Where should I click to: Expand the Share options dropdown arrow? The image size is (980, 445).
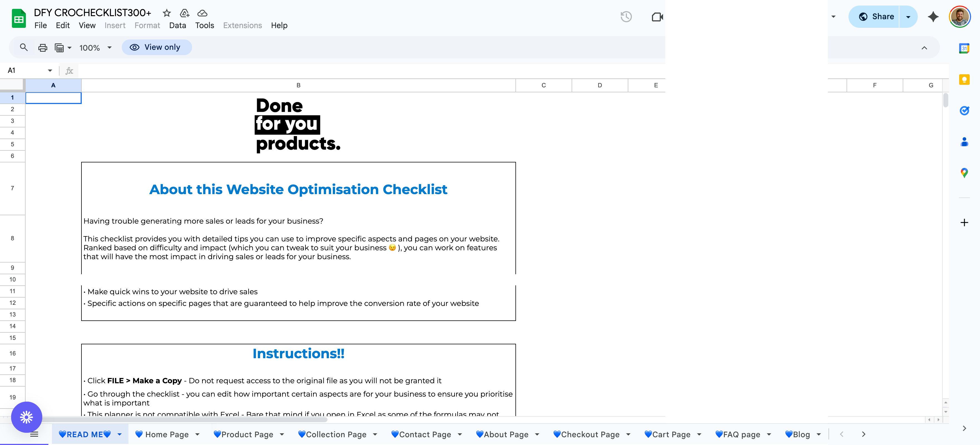(x=908, y=17)
